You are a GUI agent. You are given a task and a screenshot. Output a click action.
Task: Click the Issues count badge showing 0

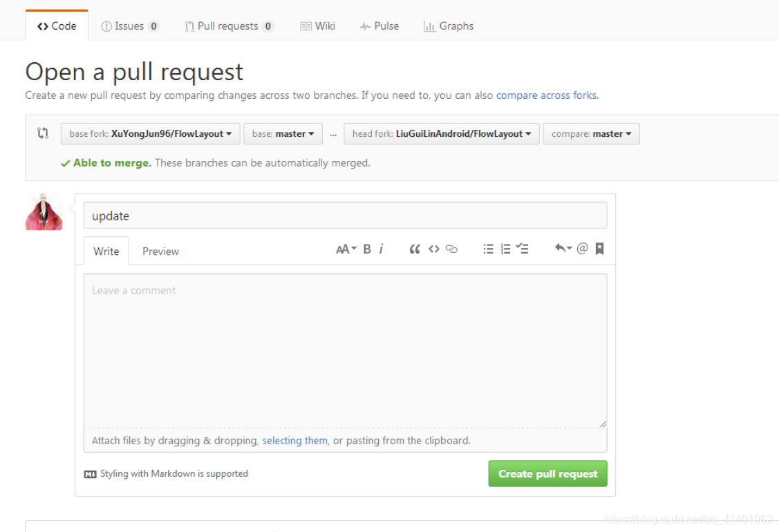coord(154,26)
